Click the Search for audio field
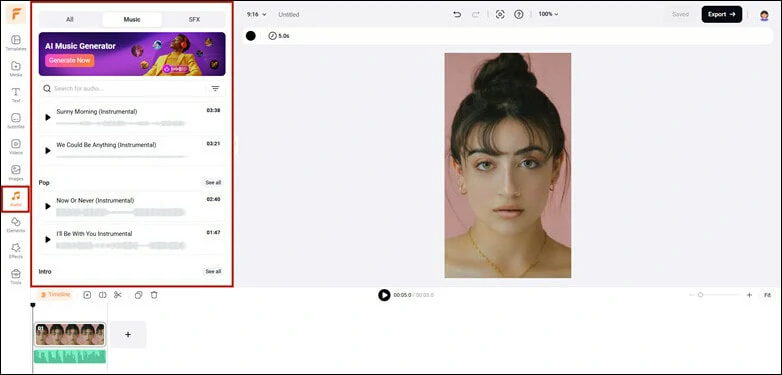The height and width of the screenshot is (375, 782). pyautogui.click(x=122, y=89)
